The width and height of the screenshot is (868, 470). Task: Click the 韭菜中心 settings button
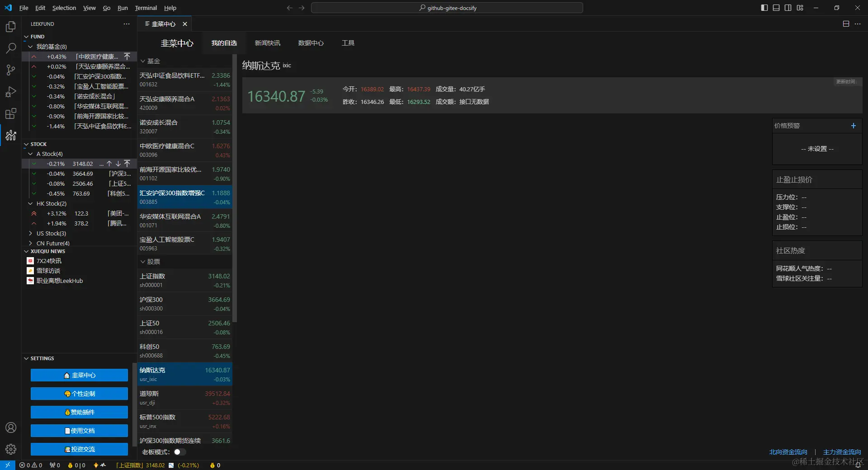[79, 375]
